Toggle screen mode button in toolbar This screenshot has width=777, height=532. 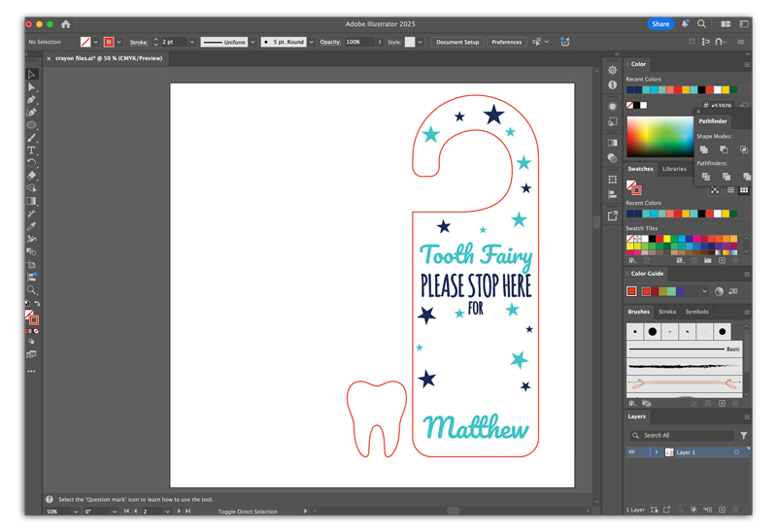click(31, 354)
